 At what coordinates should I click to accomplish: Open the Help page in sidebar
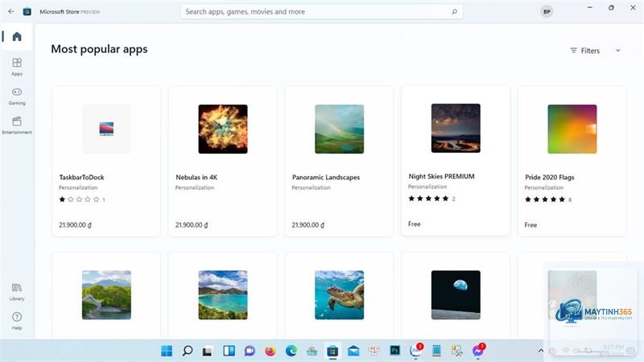[x=17, y=320]
